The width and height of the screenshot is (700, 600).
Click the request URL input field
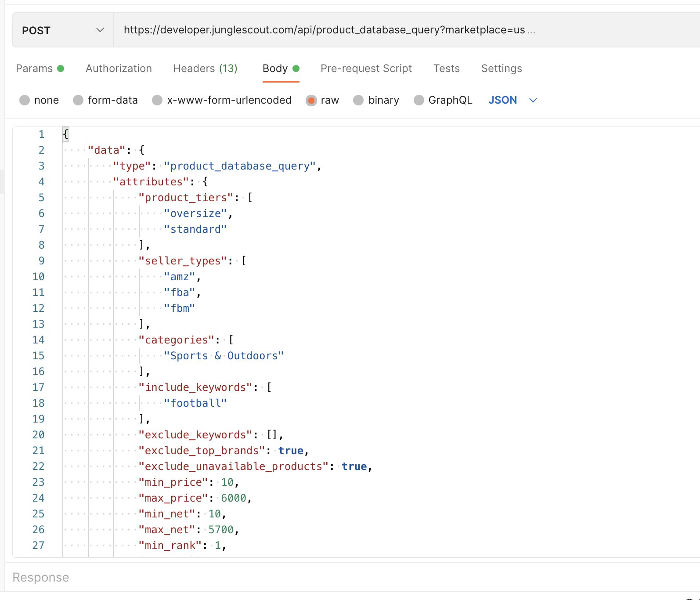point(406,30)
